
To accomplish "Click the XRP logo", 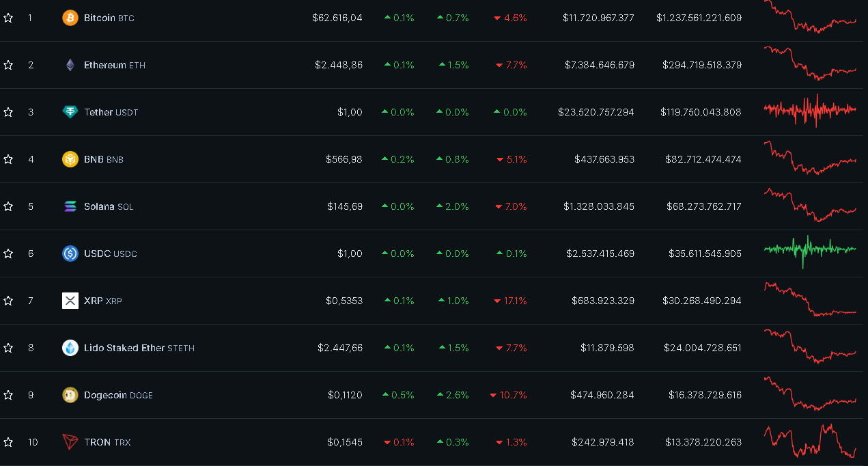I will click(70, 301).
